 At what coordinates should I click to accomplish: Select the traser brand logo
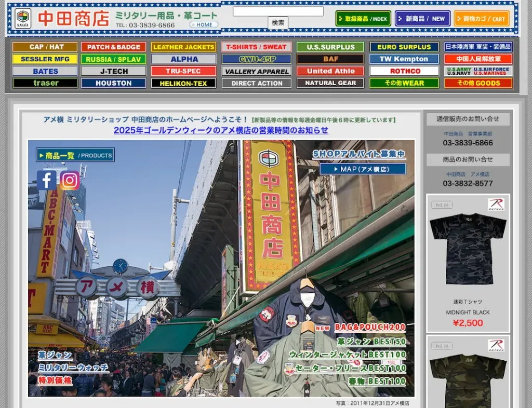(45, 83)
